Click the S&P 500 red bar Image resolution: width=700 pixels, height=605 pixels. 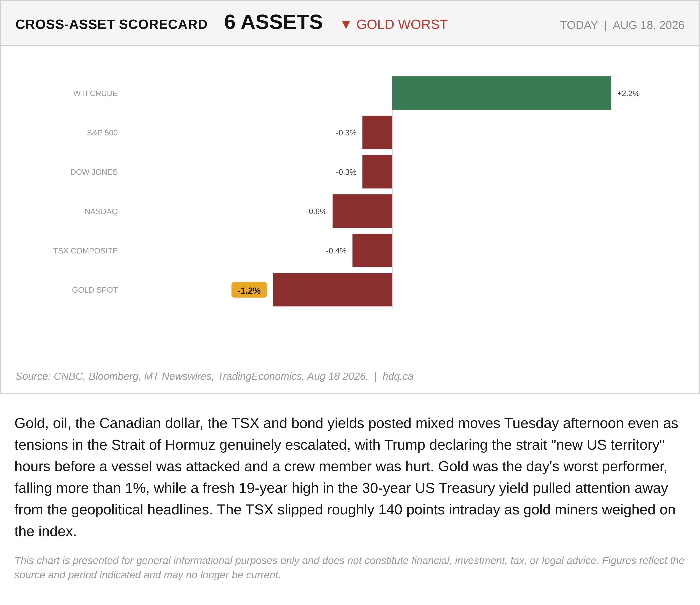pyautogui.click(x=377, y=132)
